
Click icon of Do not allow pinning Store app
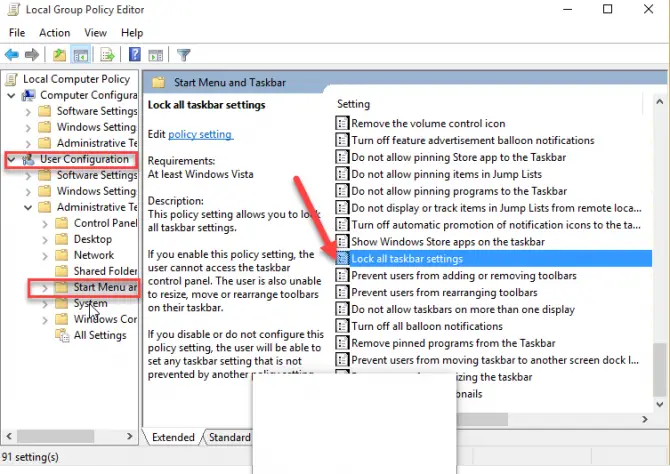(342, 157)
